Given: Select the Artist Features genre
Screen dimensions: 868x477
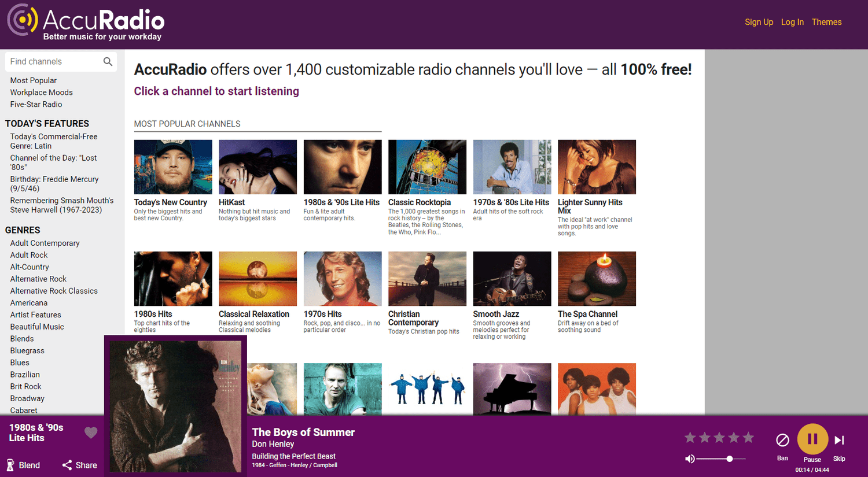Looking at the screenshot, I should 35,315.
